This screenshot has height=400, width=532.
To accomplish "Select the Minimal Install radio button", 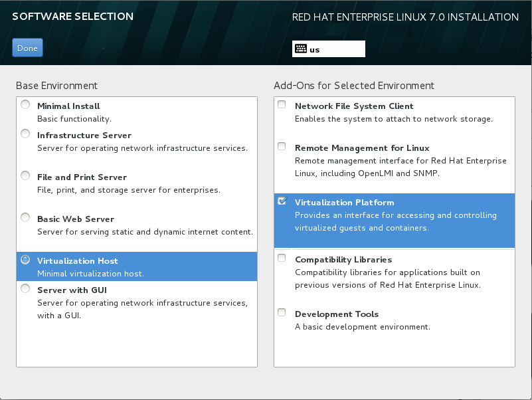I will [25, 105].
